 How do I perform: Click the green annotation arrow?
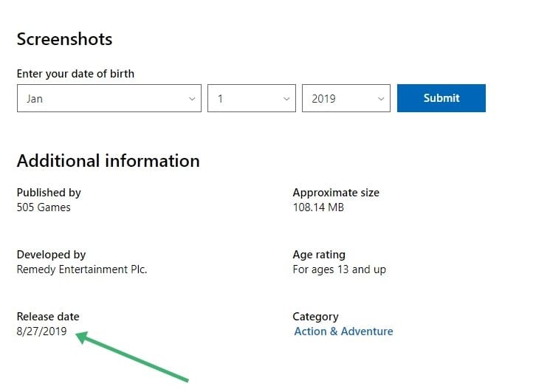pos(132,357)
